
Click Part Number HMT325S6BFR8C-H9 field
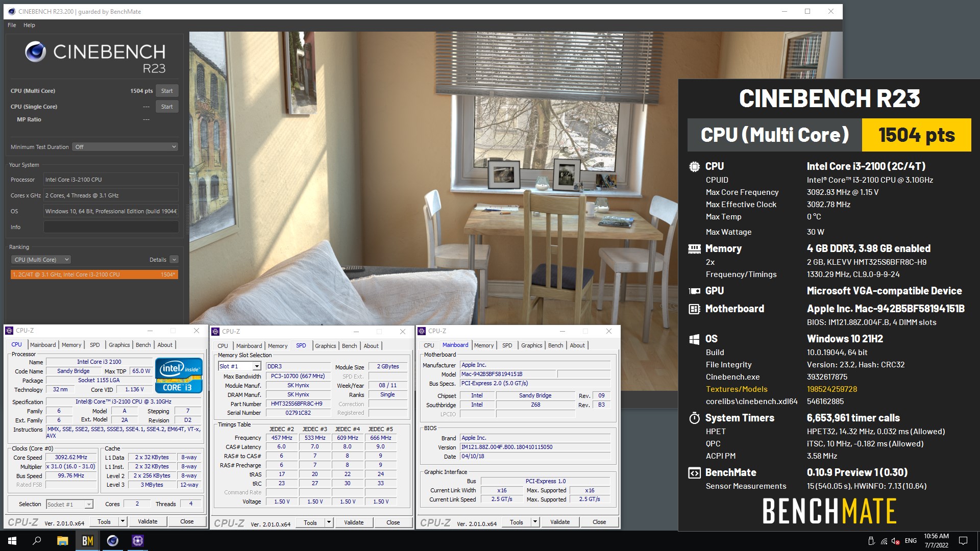pyautogui.click(x=298, y=404)
